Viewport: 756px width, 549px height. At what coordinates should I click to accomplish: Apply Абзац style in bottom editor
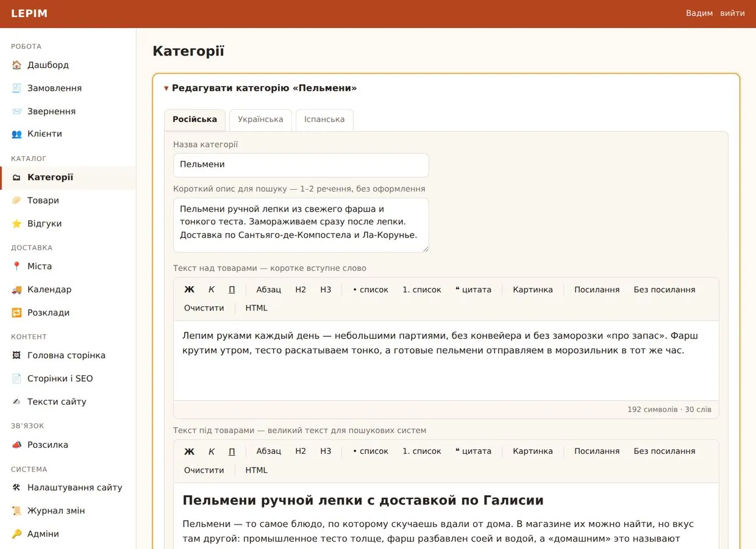[x=268, y=451]
